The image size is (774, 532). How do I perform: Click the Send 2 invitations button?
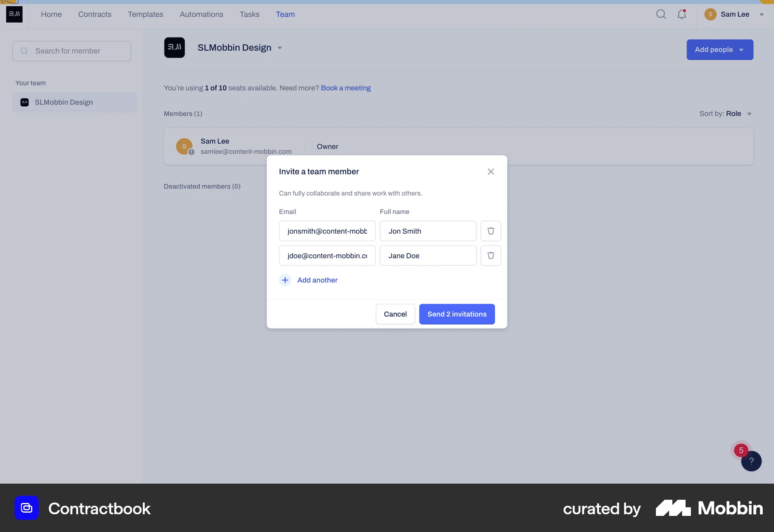coord(457,314)
